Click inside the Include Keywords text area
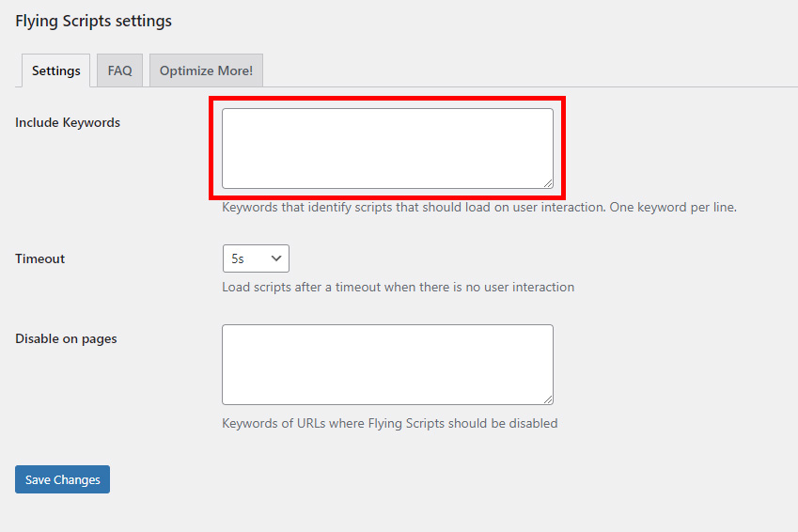This screenshot has width=798, height=532. tap(387, 148)
